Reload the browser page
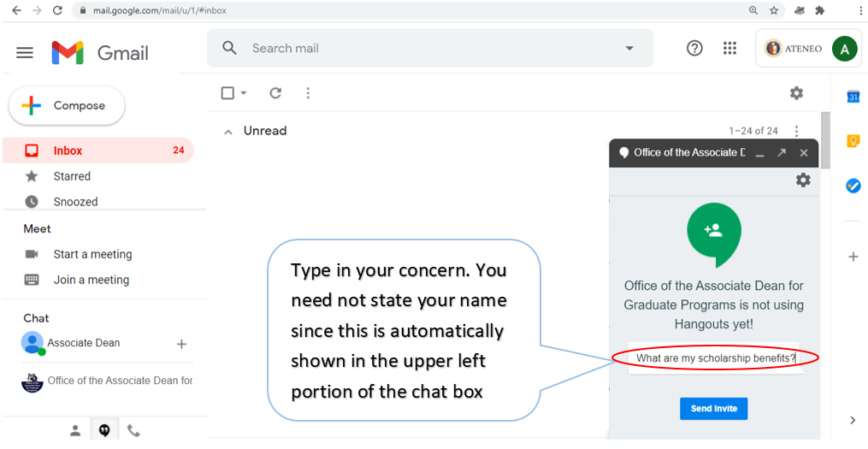The width and height of the screenshot is (868, 449). (57, 10)
